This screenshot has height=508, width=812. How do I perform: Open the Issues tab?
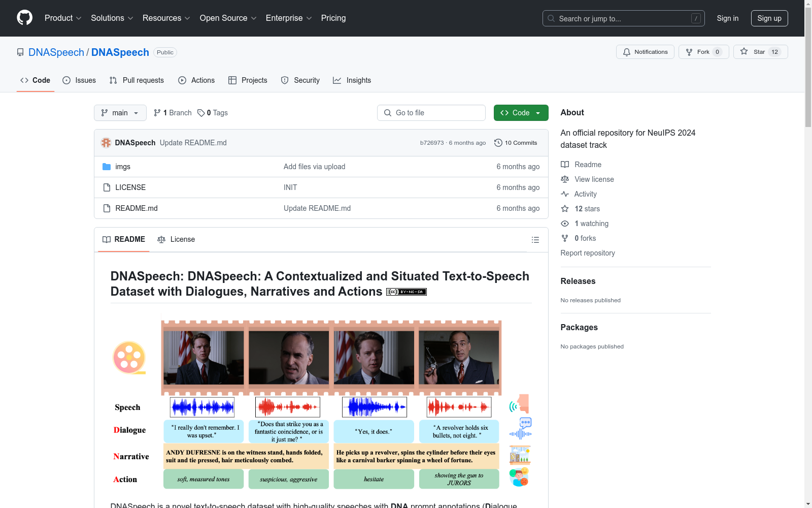pos(79,80)
